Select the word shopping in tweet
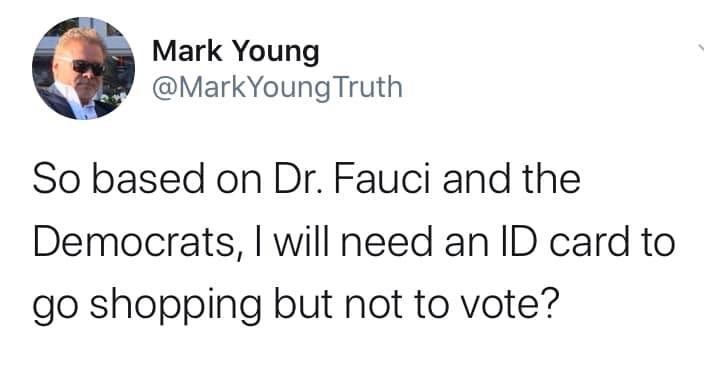The width and height of the screenshot is (704, 373). coord(175,306)
